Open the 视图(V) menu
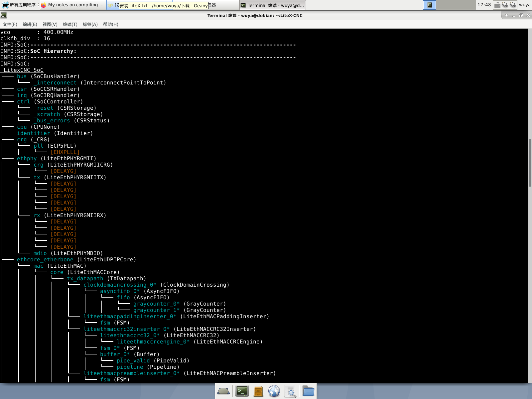Image resolution: width=532 pixels, height=399 pixels. 50,24
